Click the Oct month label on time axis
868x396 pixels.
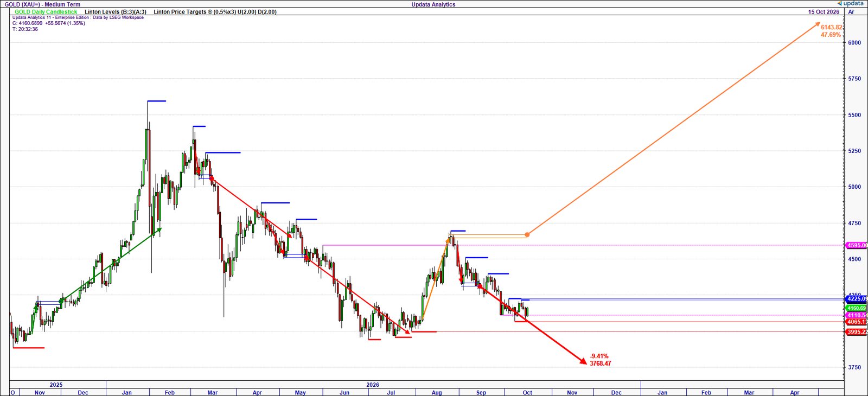tap(527, 393)
